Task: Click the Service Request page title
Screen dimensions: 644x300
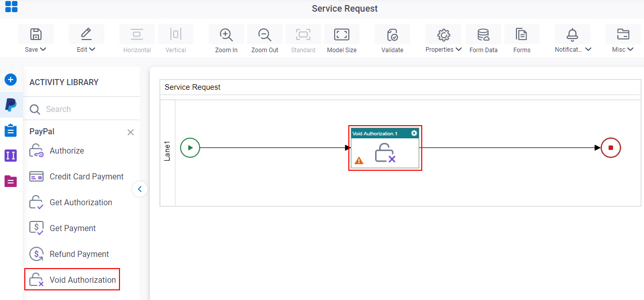Action: (345, 9)
